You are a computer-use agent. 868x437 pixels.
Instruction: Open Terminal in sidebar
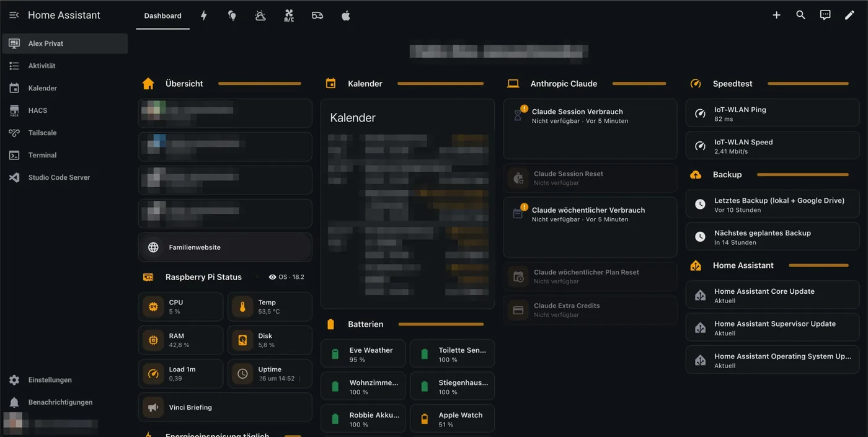[x=65, y=155]
